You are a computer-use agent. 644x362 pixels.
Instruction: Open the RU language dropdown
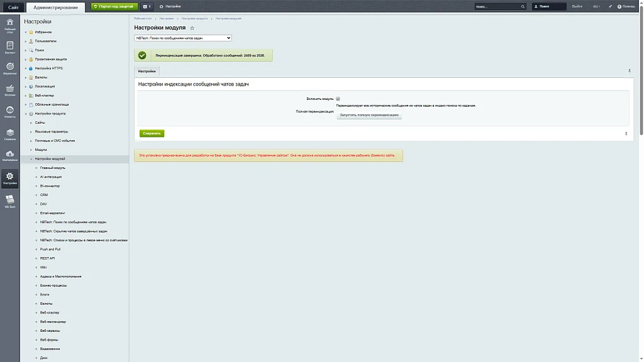click(x=596, y=6)
